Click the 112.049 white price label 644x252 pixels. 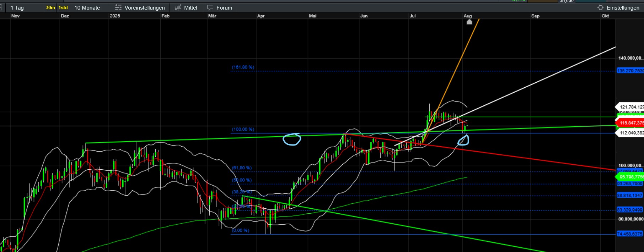pyautogui.click(x=630, y=133)
